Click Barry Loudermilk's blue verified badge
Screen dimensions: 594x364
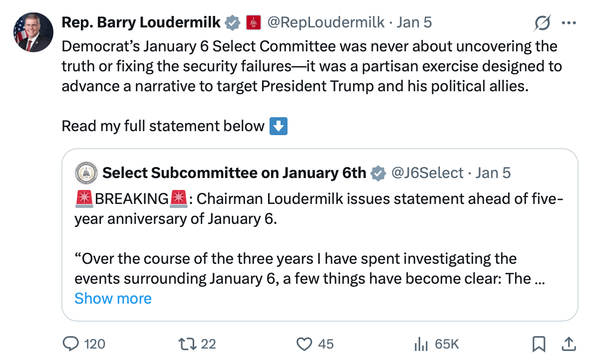coord(232,22)
